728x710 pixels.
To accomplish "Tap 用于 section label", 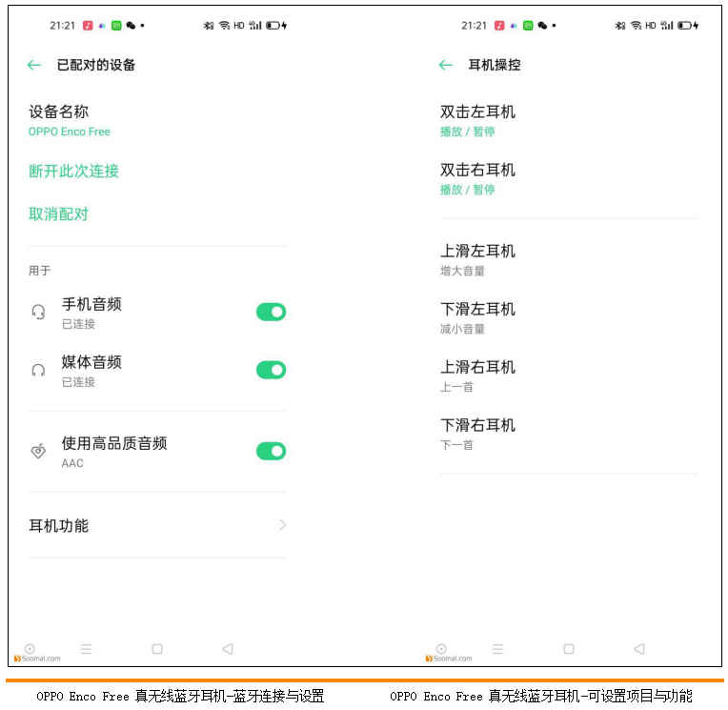I will tap(39, 271).
